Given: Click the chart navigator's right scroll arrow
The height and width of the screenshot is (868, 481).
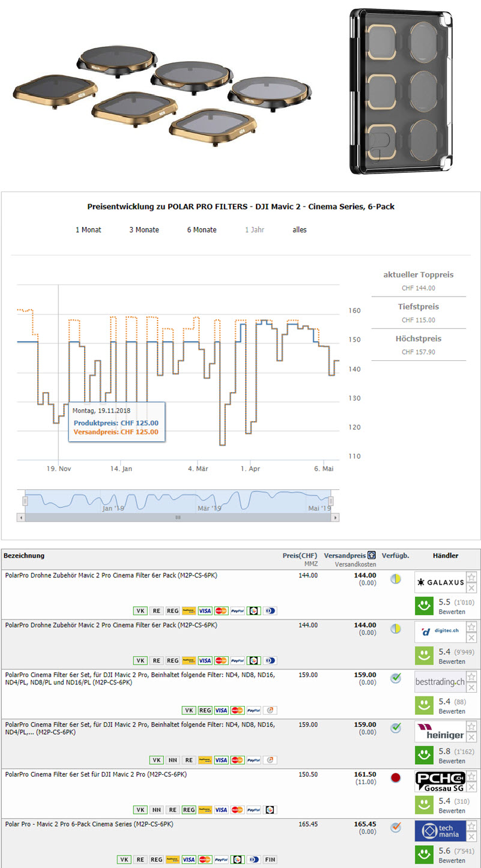Looking at the screenshot, I should (335, 517).
